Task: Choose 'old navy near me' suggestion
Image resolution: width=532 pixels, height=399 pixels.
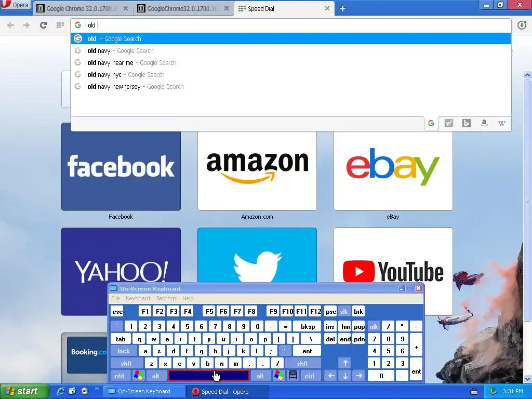Action: 291,63
